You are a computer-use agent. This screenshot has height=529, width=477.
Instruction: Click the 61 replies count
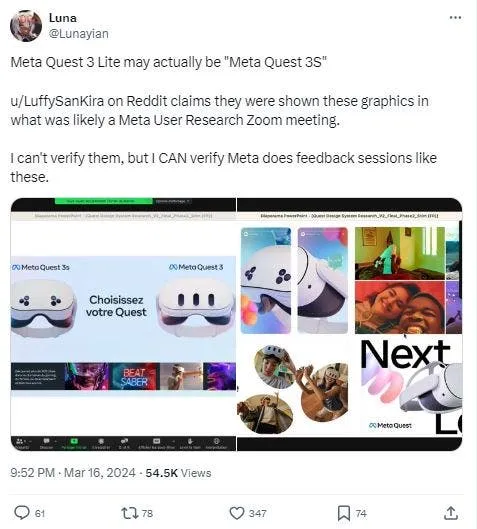pos(40,513)
